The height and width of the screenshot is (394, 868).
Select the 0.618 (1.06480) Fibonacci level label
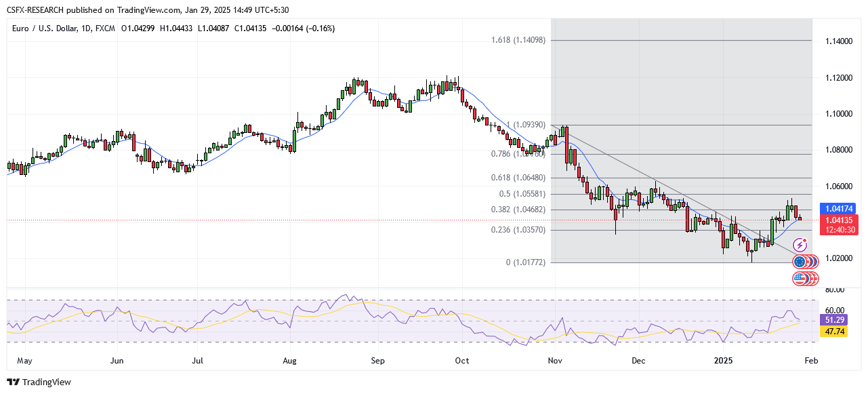(x=518, y=178)
